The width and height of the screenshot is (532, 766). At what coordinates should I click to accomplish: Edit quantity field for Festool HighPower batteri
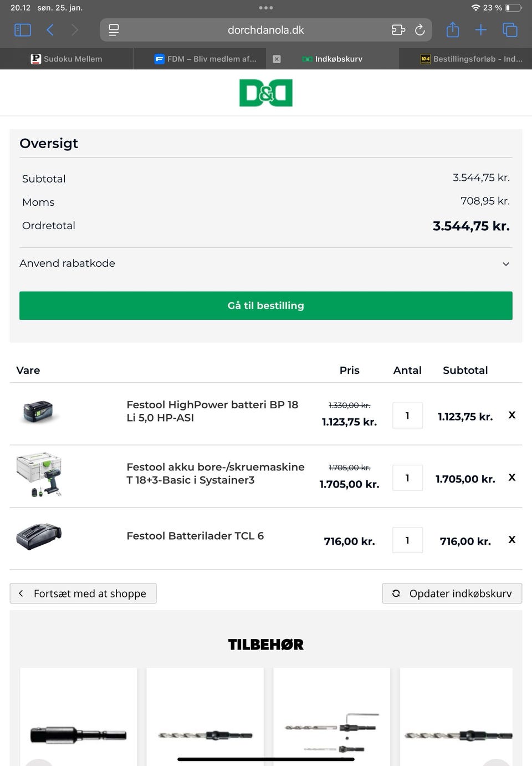pyautogui.click(x=407, y=415)
